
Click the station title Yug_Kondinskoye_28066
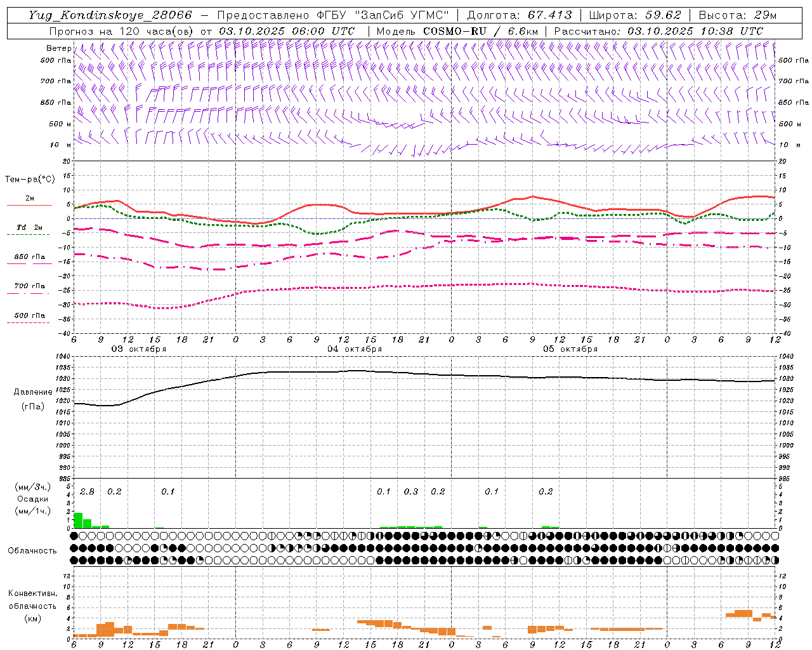pos(110,15)
